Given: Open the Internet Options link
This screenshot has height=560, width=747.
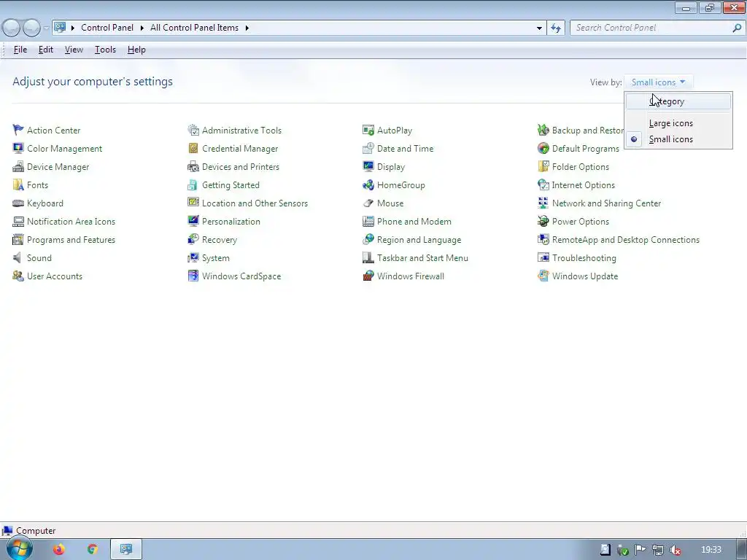Looking at the screenshot, I should 583,184.
